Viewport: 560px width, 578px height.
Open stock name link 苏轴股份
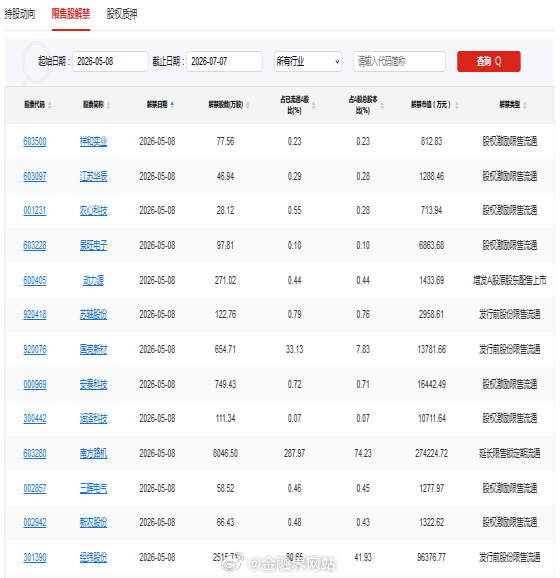94,314
